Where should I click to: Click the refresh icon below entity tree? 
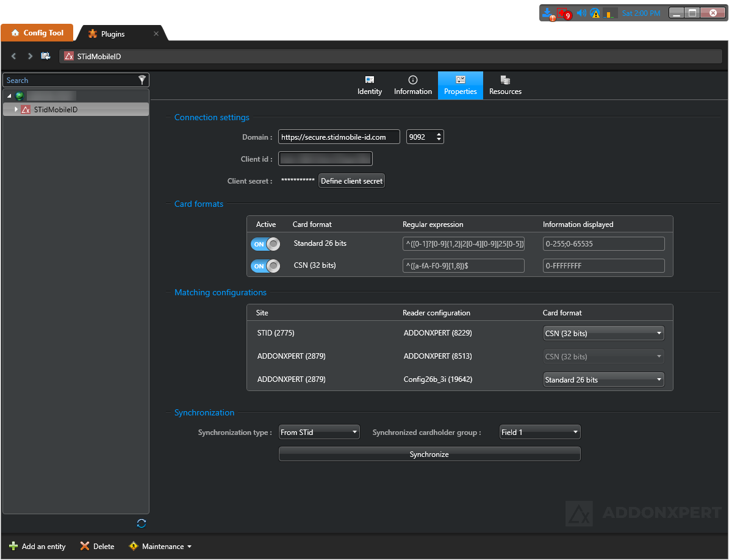pyautogui.click(x=142, y=523)
